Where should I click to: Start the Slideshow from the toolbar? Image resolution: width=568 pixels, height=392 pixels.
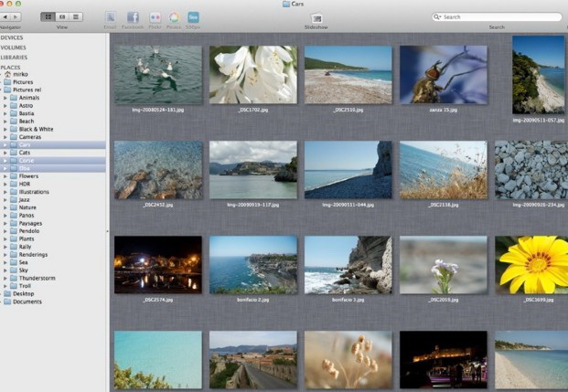(x=316, y=18)
